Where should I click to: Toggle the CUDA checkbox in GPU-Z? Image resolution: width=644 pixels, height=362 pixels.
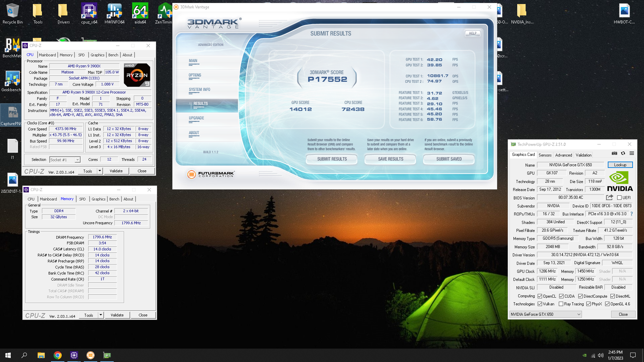click(561, 296)
